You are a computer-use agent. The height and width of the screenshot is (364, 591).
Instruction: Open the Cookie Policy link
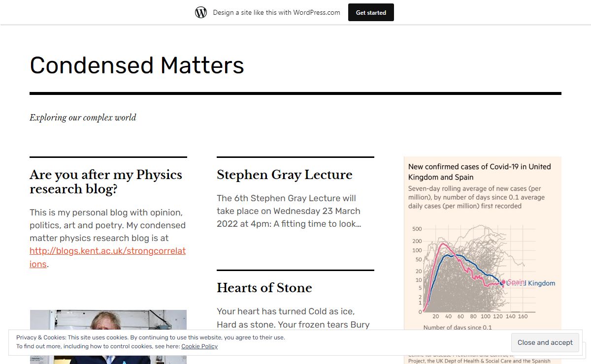[x=199, y=346]
